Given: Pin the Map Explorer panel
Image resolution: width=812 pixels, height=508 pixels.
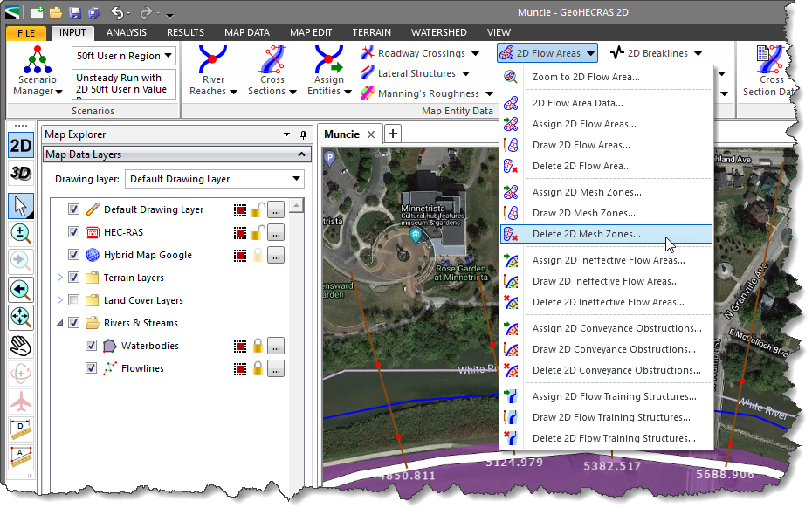Looking at the screenshot, I should (304, 134).
